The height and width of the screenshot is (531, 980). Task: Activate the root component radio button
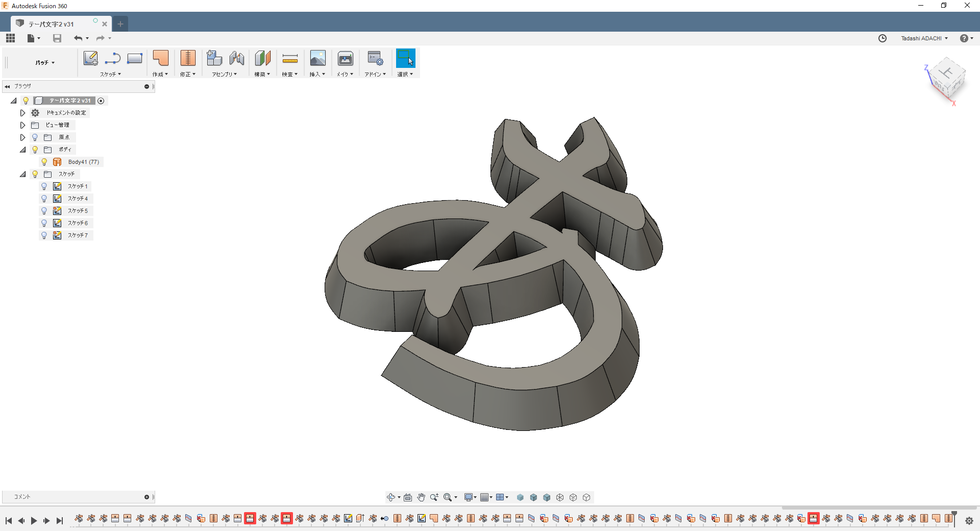(101, 101)
